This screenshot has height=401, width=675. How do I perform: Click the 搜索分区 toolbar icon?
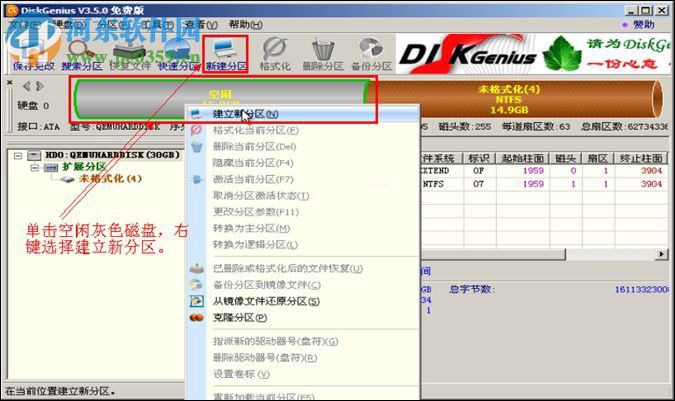[x=82, y=54]
